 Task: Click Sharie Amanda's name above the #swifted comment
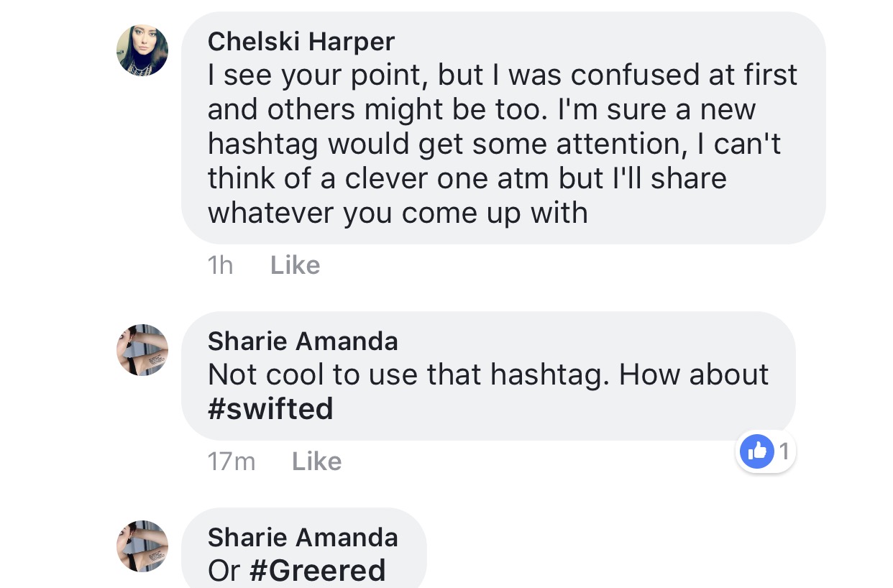(x=303, y=341)
